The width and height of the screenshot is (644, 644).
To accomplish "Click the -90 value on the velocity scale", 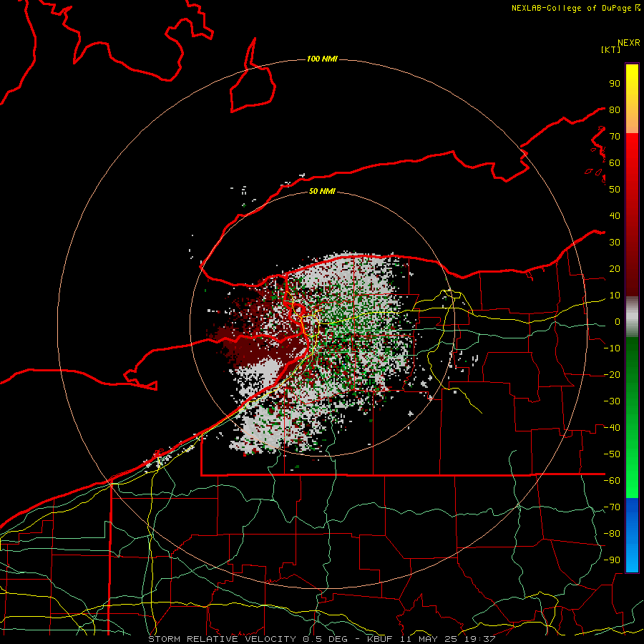I will [612, 560].
